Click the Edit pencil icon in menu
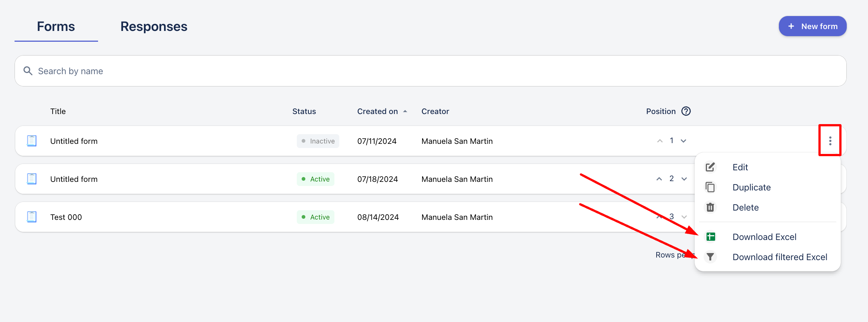The height and width of the screenshot is (322, 868). 710,167
